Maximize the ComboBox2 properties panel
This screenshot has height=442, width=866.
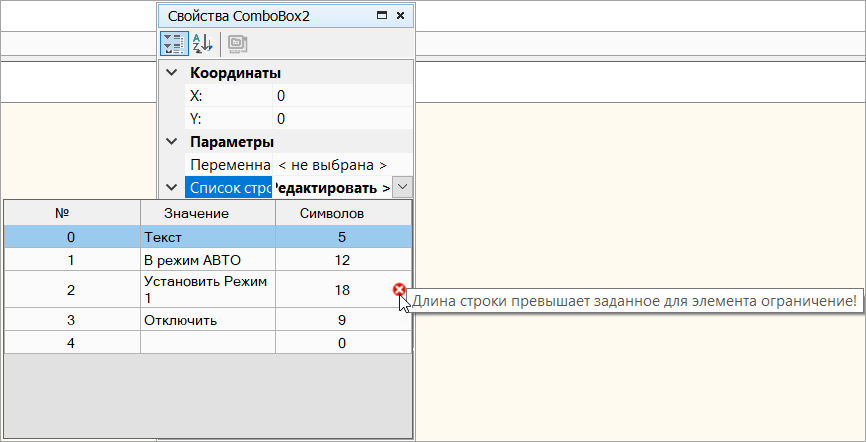coord(381,16)
